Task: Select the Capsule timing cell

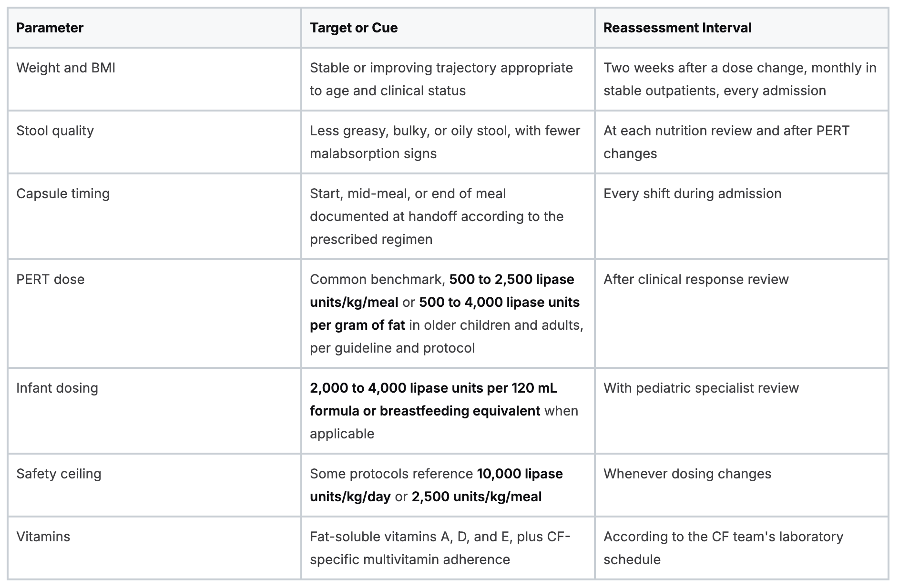Action: point(154,216)
